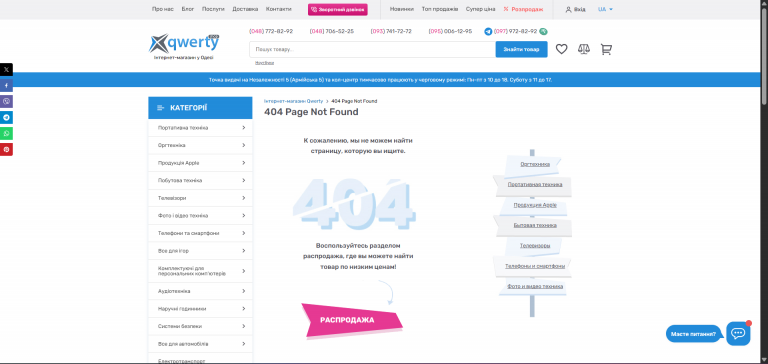Click the menu icon beside КАТЕГОРІЇ
The image size is (768, 364).
[x=161, y=108]
